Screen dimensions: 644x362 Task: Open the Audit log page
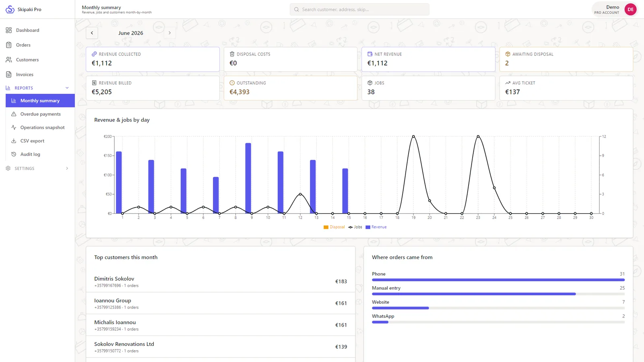pos(40,154)
